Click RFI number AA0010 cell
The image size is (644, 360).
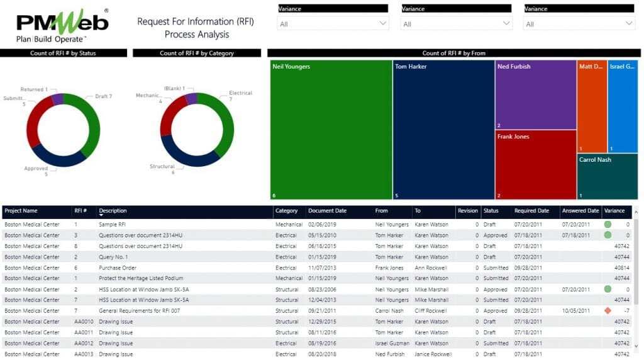(x=84, y=322)
